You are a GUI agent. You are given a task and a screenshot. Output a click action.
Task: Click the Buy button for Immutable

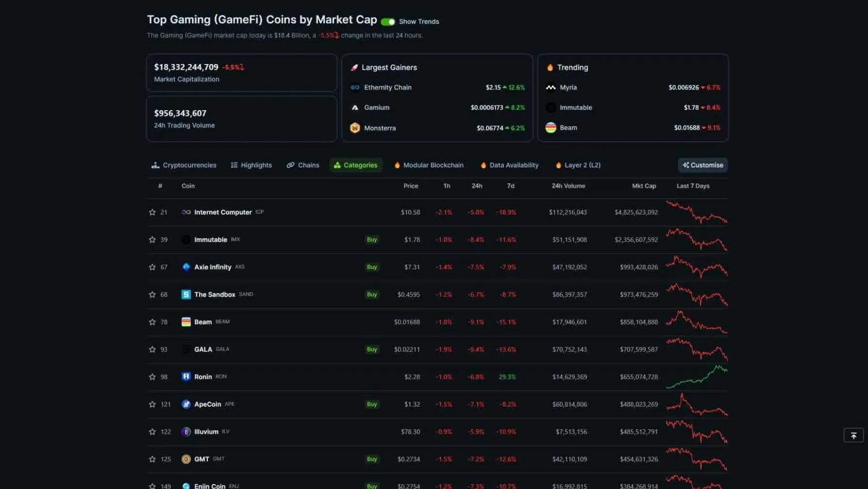[x=371, y=239]
